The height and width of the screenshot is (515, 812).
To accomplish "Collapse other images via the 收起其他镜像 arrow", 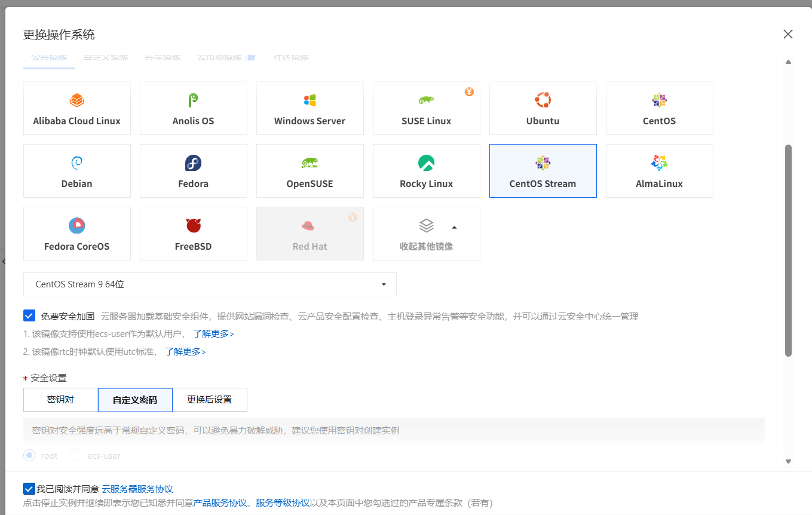I will (x=454, y=227).
